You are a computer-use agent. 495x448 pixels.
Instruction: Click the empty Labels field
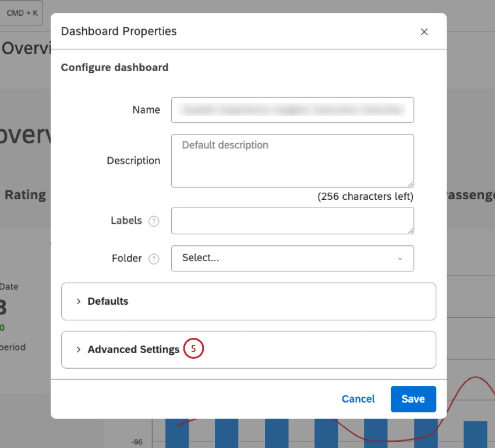tap(292, 221)
